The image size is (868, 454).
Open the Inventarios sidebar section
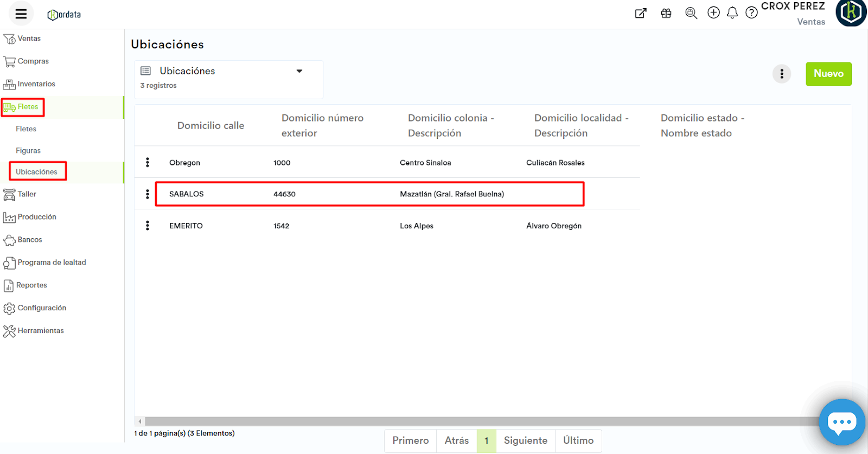click(36, 84)
